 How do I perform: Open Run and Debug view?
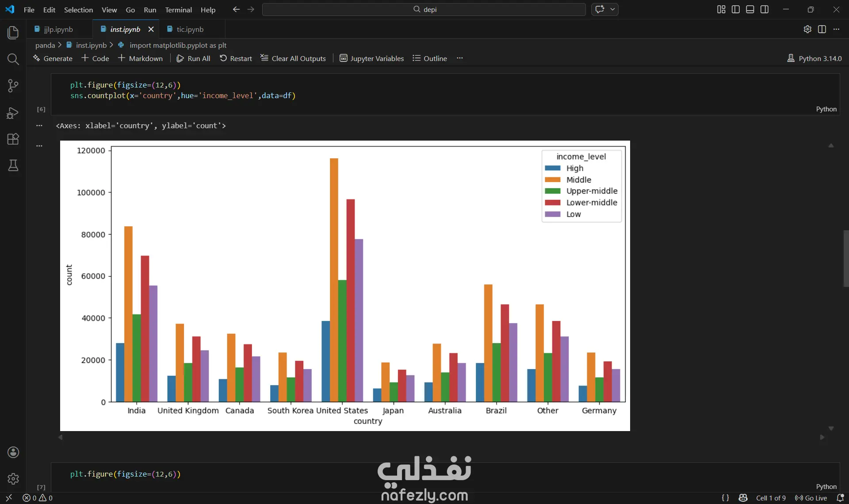click(x=13, y=113)
